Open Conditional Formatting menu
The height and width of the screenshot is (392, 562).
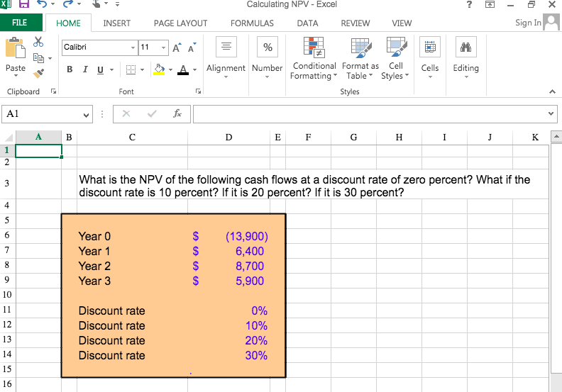pos(314,58)
